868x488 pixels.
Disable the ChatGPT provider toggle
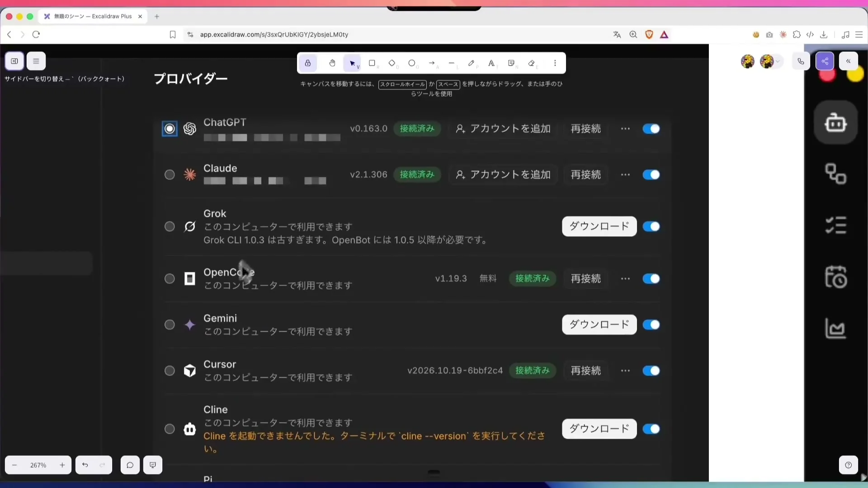(x=651, y=129)
